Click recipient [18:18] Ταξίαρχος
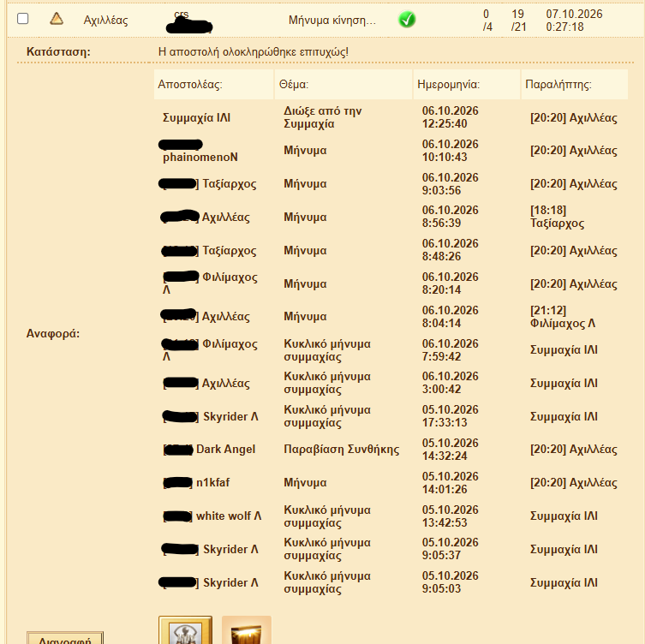645x644 pixels. (x=557, y=217)
